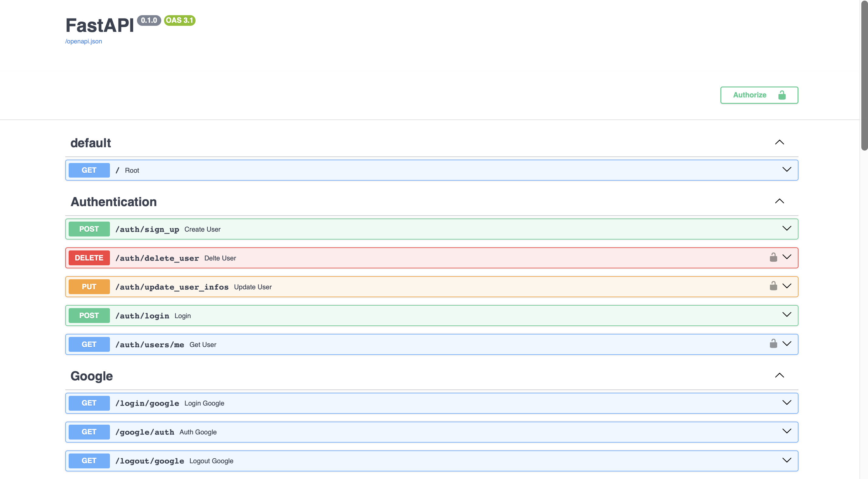868x479 pixels.
Task: Expand the /auth/sign_up endpoint chevron
Action: click(787, 228)
